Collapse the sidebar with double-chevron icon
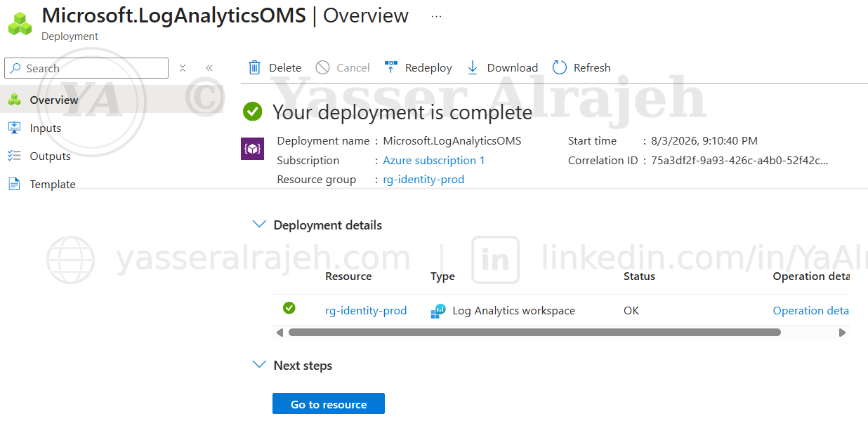Screen dimensions: 868x447 tap(209, 68)
